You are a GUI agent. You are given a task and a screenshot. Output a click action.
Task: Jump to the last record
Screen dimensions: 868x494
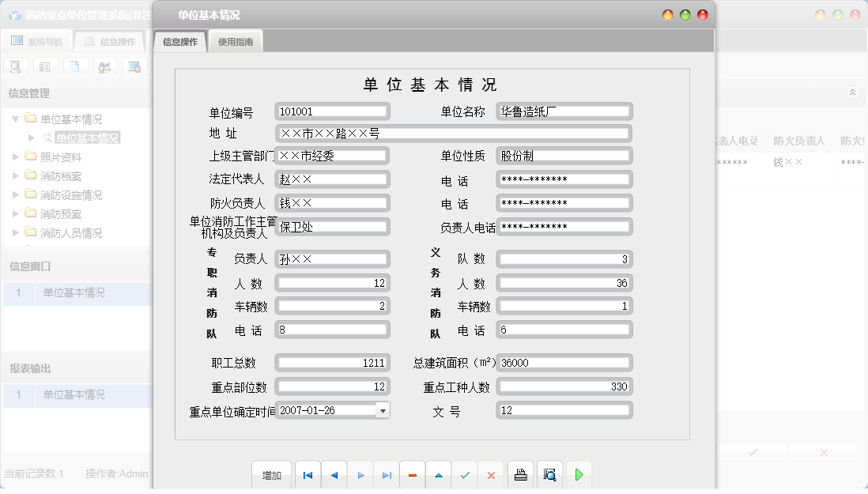pos(386,474)
